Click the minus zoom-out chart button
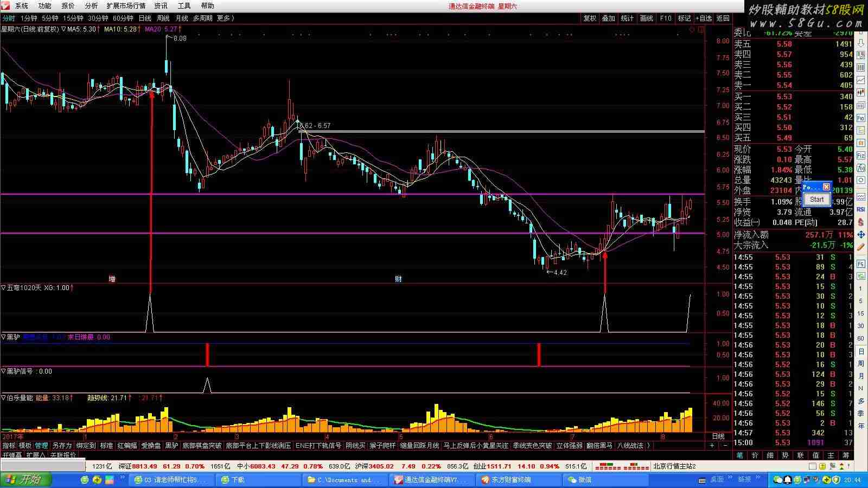This screenshot has height=488, width=868. pyautogui.click(x=725, y=446)
